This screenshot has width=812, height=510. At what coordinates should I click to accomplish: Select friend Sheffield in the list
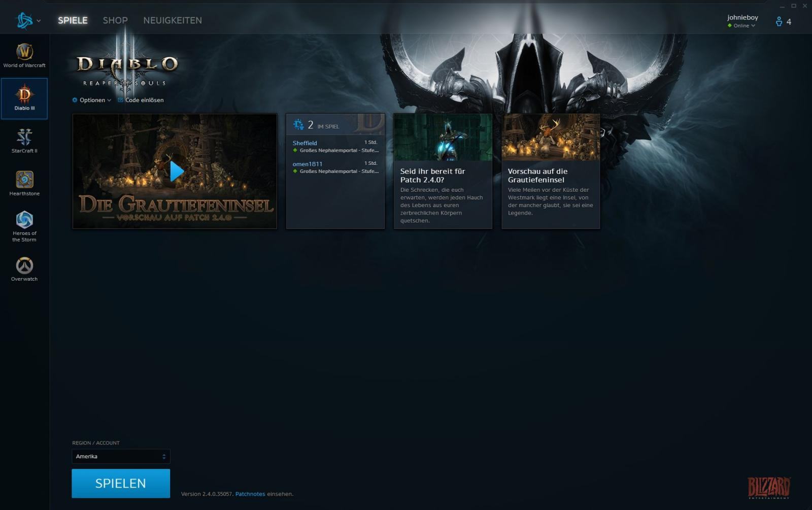click(x=335, y=147)
